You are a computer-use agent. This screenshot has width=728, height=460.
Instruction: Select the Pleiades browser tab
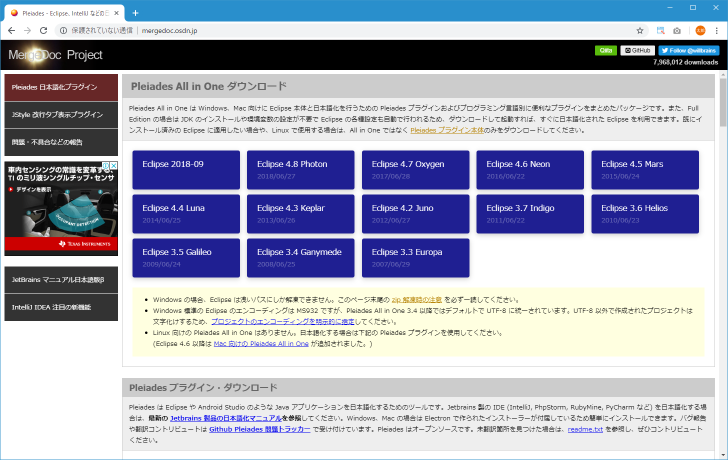[x=64, y=13]
